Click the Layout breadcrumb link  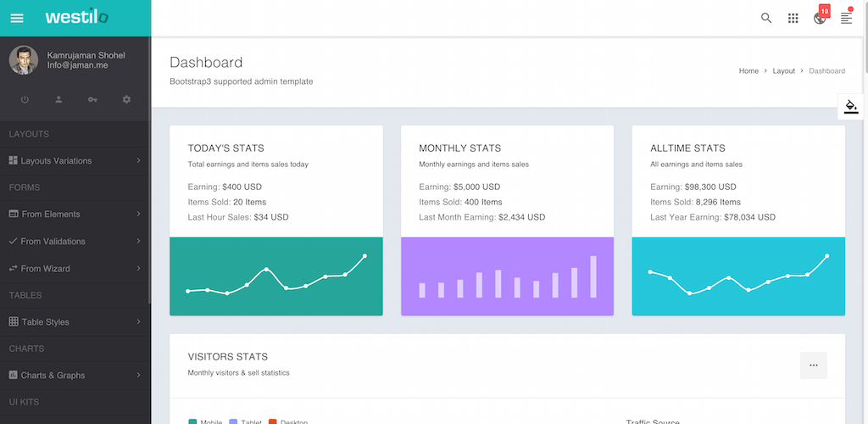click(x=783, y=71)
